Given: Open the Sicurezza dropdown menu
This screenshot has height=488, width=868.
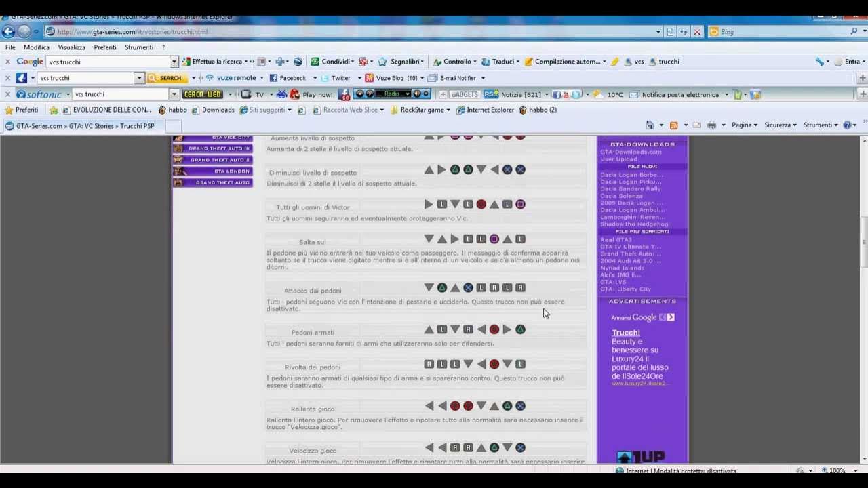Looking at the screenshot, I should tap(781, 125).
